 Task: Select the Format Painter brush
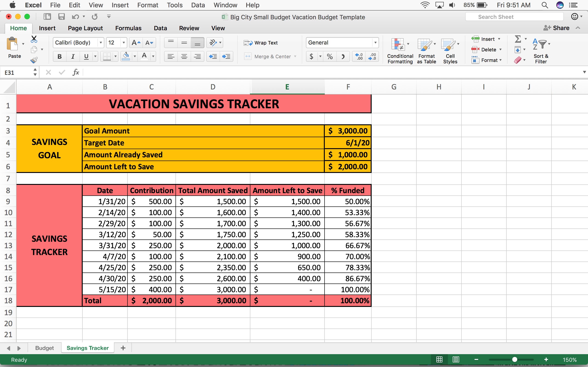point(34,59)
